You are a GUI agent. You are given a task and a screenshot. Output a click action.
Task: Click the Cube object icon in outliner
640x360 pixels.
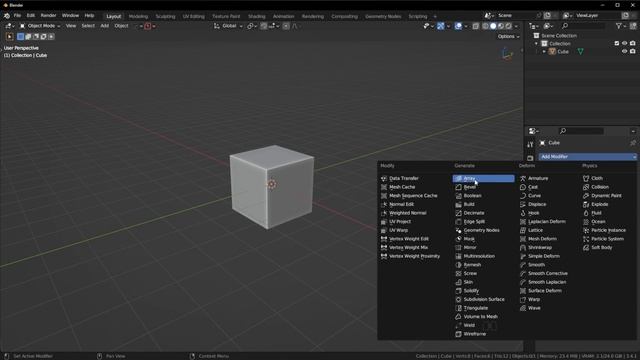click(x=552, y=51)
